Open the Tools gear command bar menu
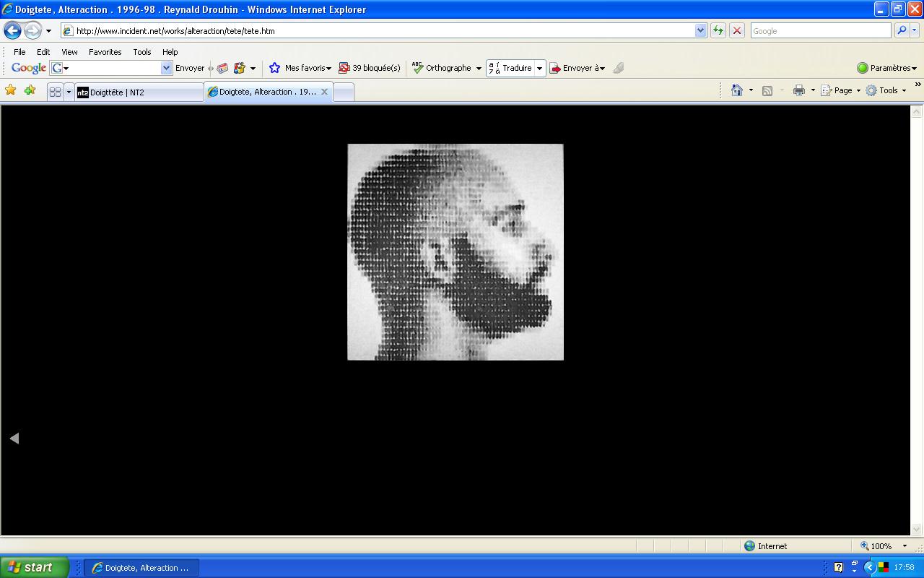 click(x=886, y=90)
